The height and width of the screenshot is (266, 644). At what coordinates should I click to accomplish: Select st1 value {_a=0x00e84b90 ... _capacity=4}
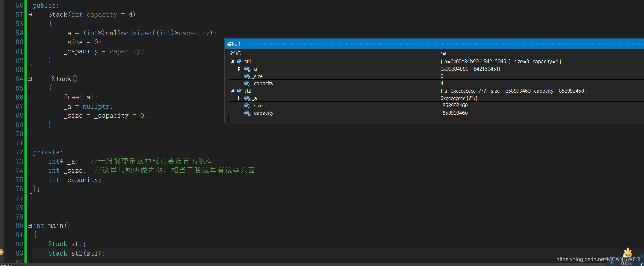click(x=501, y=62)
